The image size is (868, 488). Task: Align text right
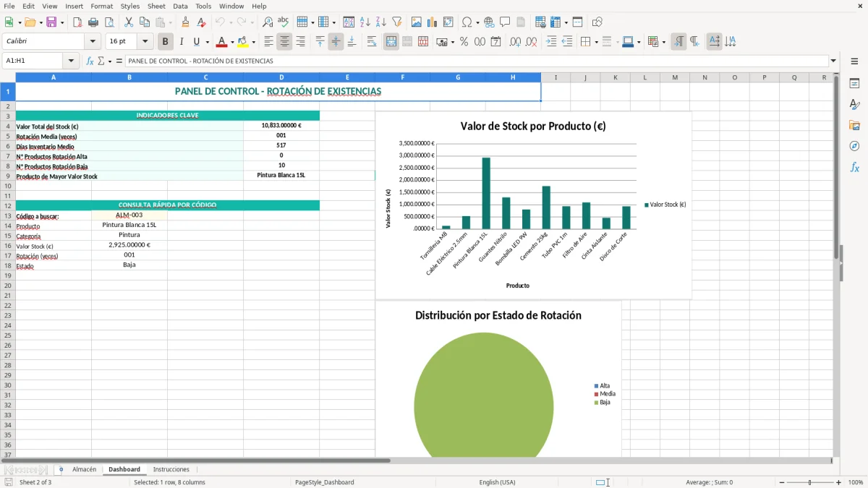[300, 42]
